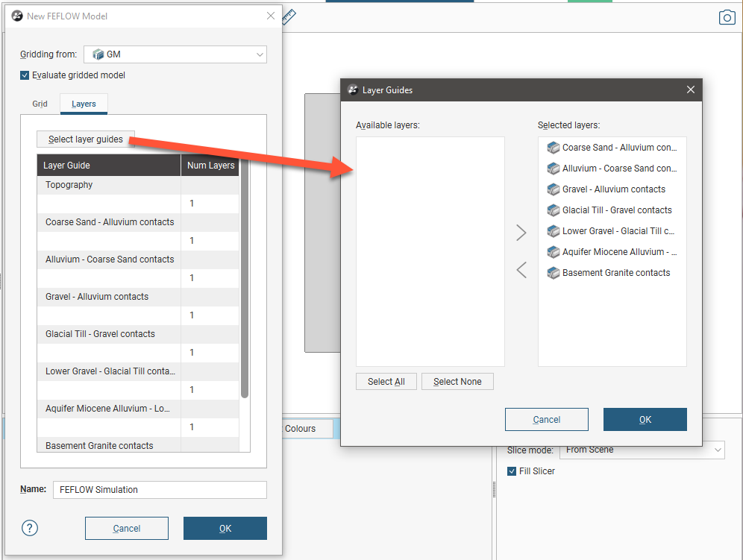This screenshot has width=743, height=560.
Task: Open the Layers tab
Action: point(84,104)
